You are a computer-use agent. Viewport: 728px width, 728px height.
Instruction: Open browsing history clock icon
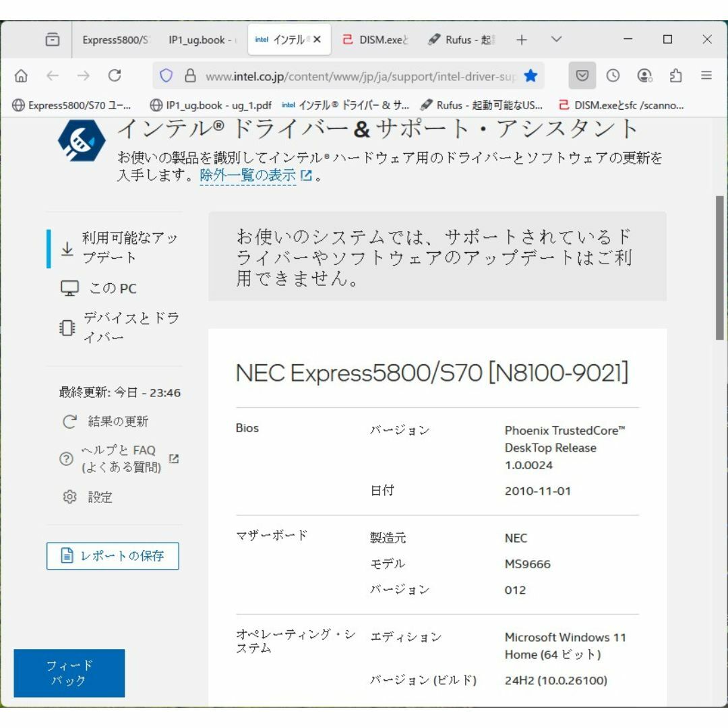click(613, 75)
